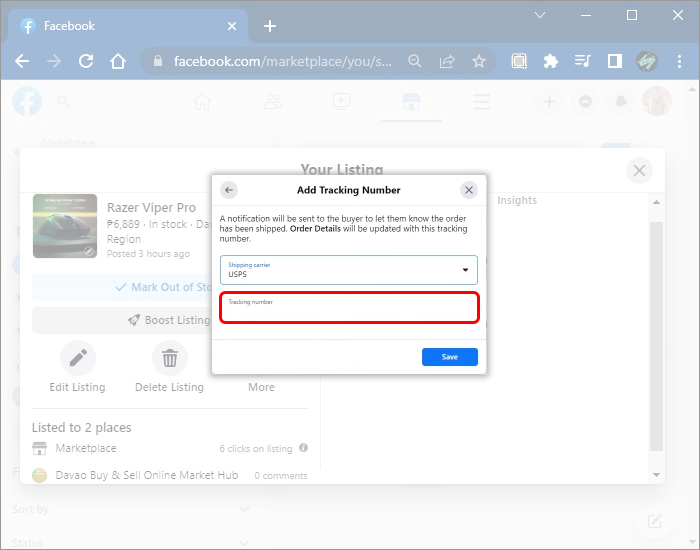The width and height of the screenshot is (700, 550).
Task: Close the Your Listing panel
Action: click(x=639, y=170)
